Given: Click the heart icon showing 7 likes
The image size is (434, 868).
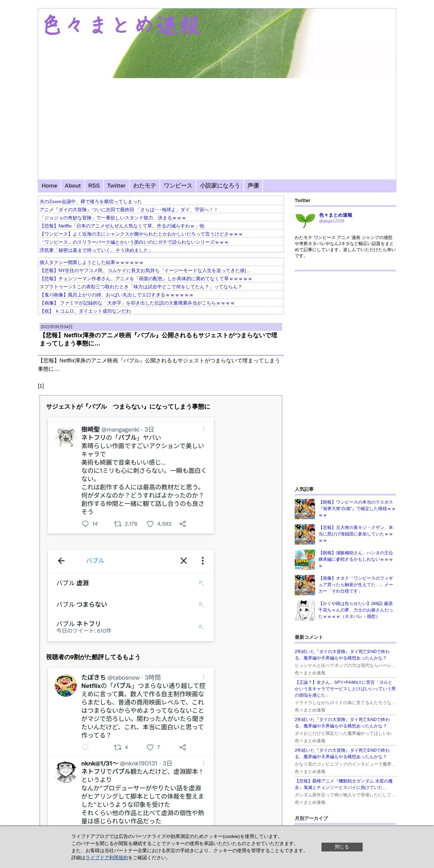Looking at the screenshot, I should click(x=150, y=747).
